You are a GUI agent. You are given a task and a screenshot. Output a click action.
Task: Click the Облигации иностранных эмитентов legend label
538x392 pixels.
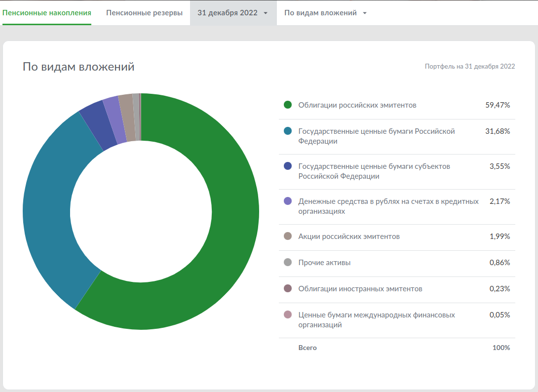360,289
